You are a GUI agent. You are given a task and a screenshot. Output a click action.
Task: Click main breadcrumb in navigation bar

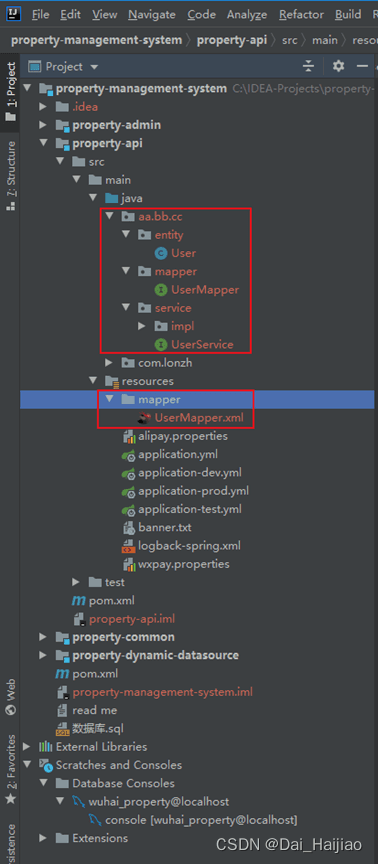325,40
